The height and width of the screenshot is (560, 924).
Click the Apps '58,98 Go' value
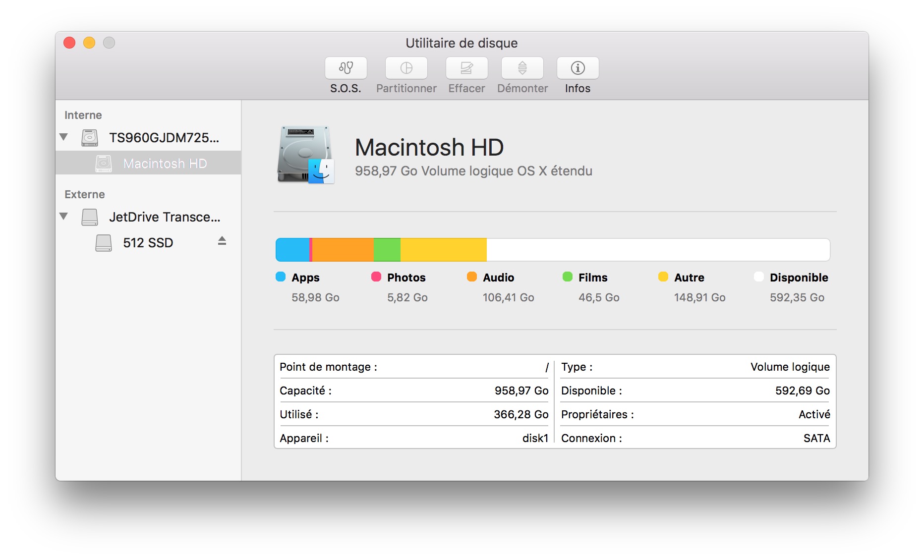point(315,297)
